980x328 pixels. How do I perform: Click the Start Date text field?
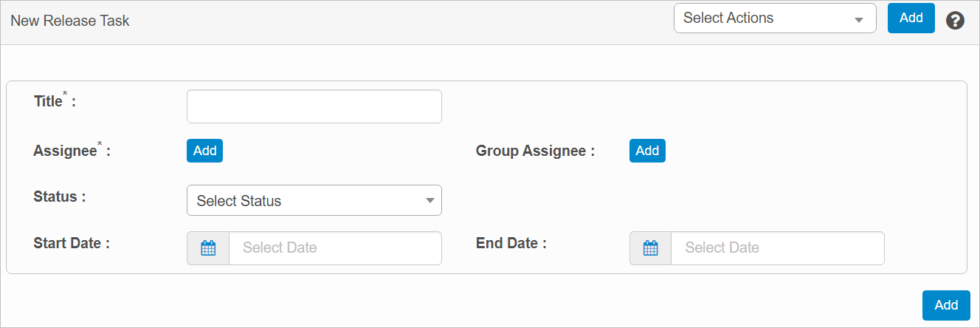335,248
